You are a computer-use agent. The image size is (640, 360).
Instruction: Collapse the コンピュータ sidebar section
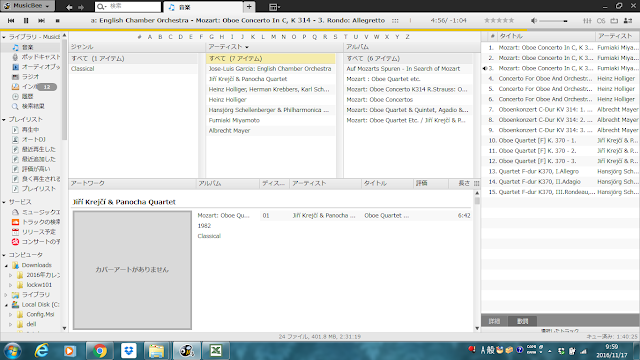(x=4, y=255)
